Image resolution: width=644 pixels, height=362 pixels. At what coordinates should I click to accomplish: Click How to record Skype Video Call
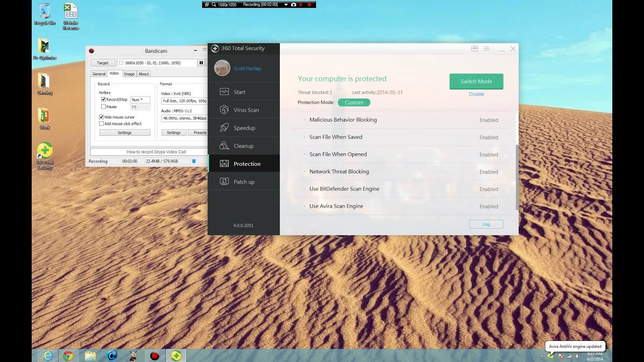[149, 152]
